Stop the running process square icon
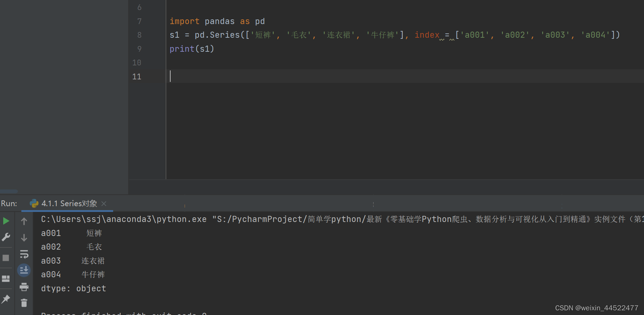 [6, 258]
